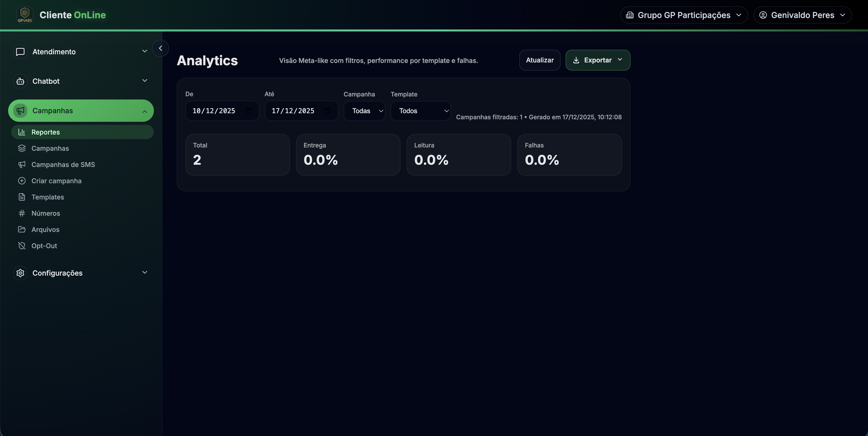Collapse the Campanhas section

point(144,111)
